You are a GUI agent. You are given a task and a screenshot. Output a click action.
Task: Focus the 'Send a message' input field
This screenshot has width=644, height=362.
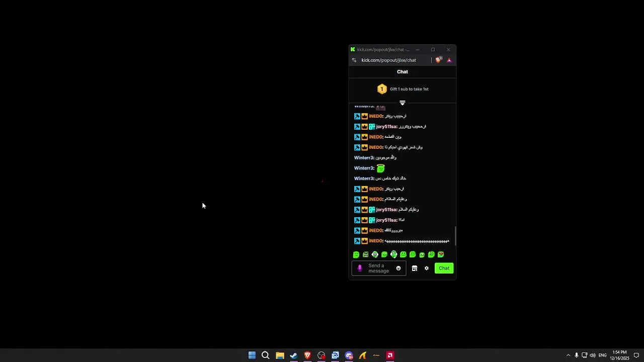tap(378, 268)
